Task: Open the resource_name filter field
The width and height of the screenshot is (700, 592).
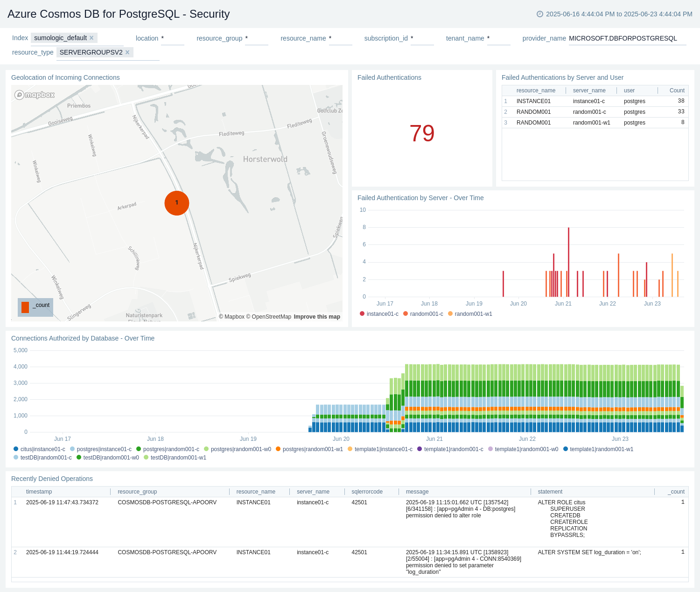Action: pyautogui.click(x=341, y=39)
